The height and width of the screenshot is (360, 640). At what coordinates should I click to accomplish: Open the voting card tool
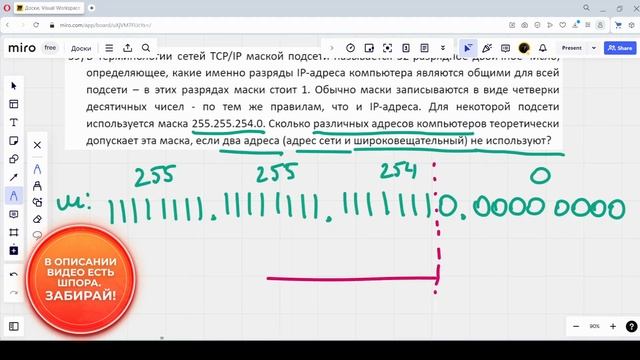(406, 48)
